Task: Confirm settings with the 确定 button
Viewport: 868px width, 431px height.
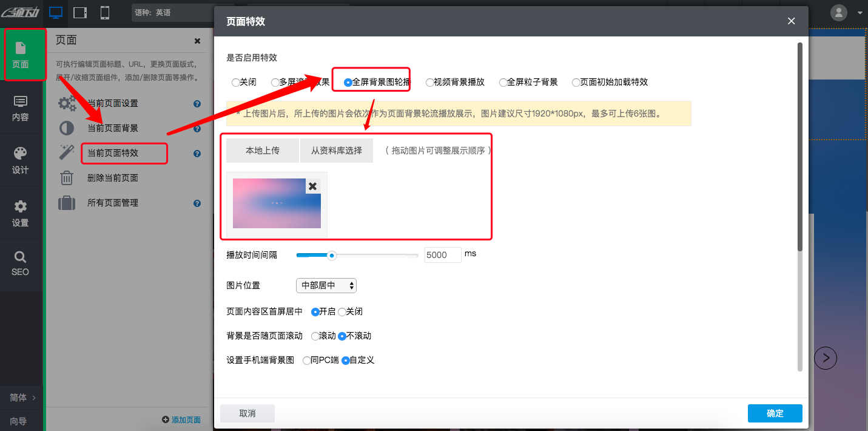Action: point(775,413)
